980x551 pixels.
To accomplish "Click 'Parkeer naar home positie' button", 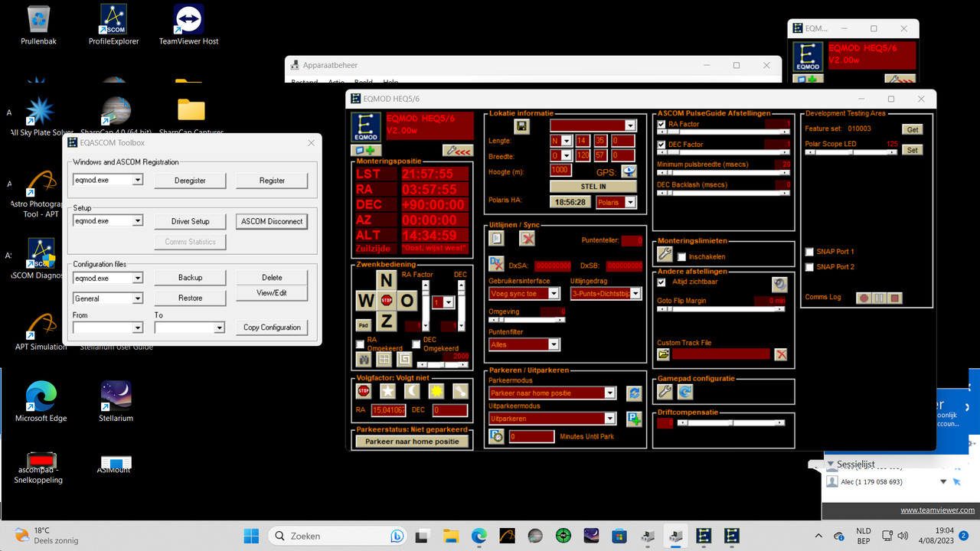I will 412,442.
